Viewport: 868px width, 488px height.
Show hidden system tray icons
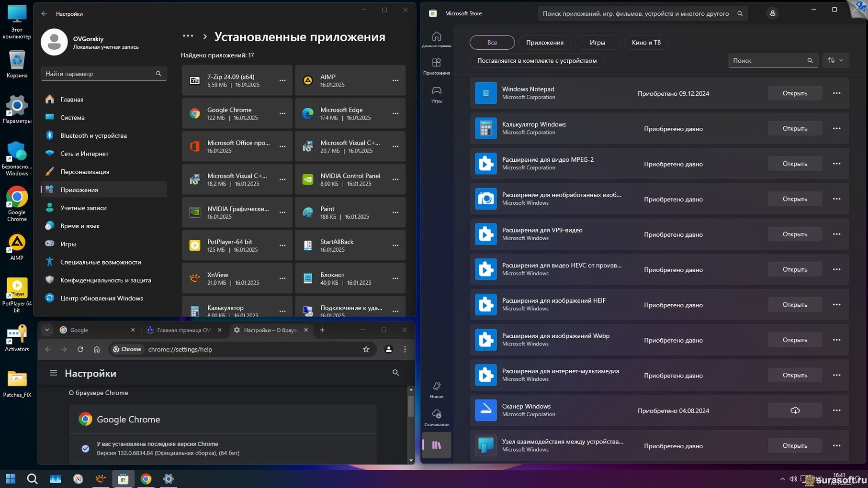pos(782,479)
